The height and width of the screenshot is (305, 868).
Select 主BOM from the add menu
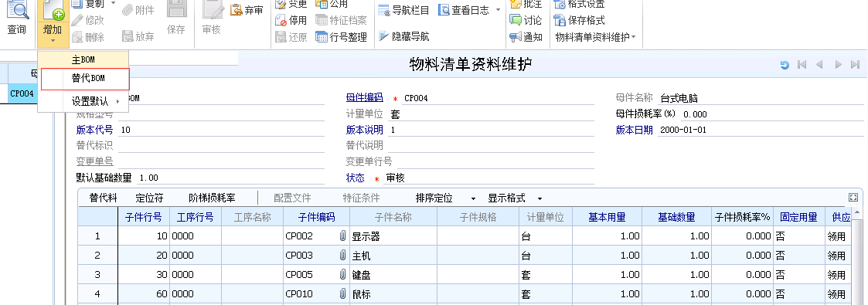(83, 59)
